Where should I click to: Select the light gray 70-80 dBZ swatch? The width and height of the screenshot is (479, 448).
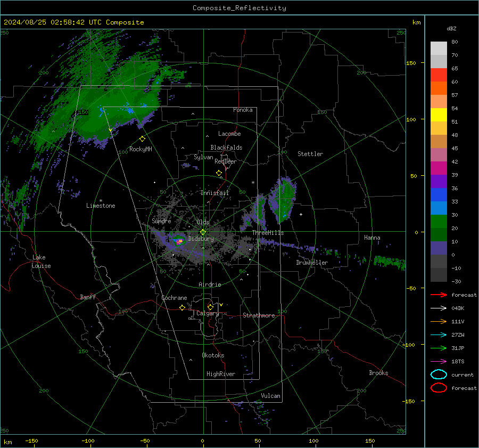439,48
